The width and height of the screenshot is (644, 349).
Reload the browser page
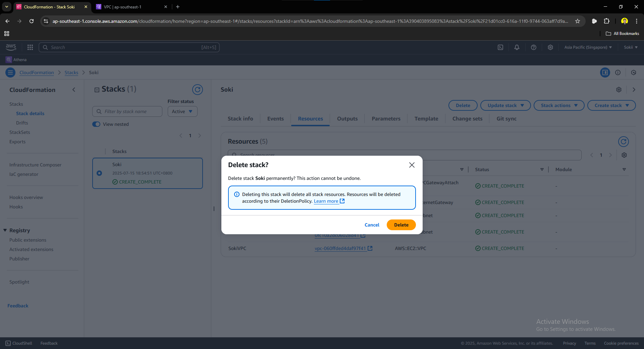coord(32,21)
